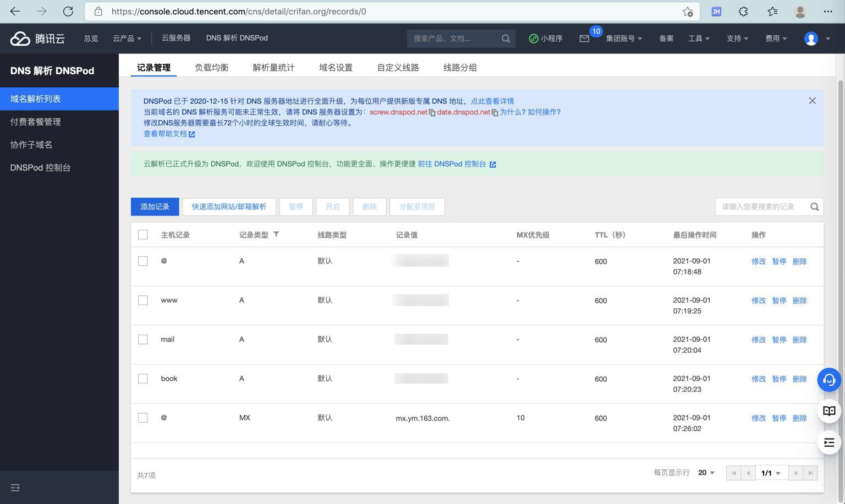The width and height of the screenshot is (845, 504).
Task: Expand the 集团账号 dropdown
Action: 624,38
